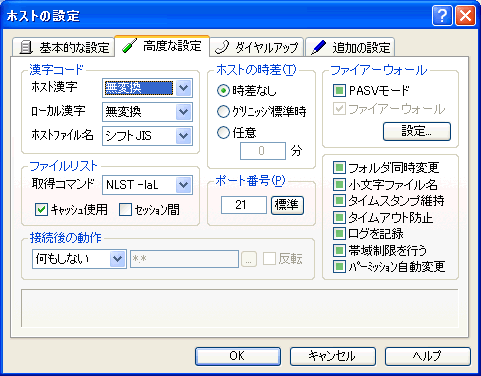Open the ダイヤルアップ tab

coord(257,47)
